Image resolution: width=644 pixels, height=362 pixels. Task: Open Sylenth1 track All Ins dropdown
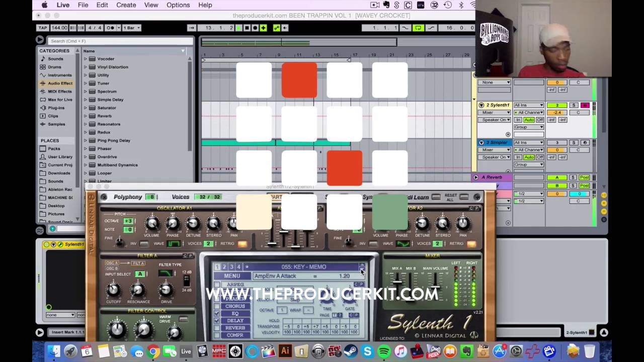[529, 105]
